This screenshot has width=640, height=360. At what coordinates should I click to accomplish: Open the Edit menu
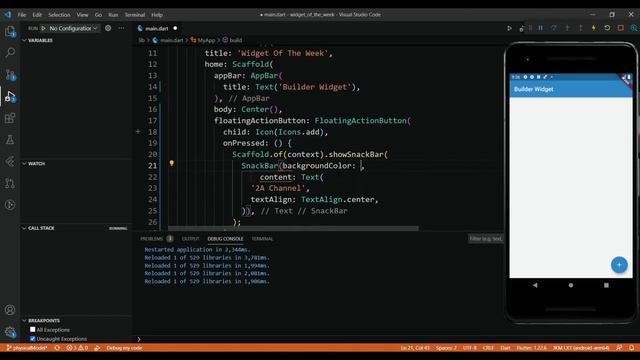(37, 15)
